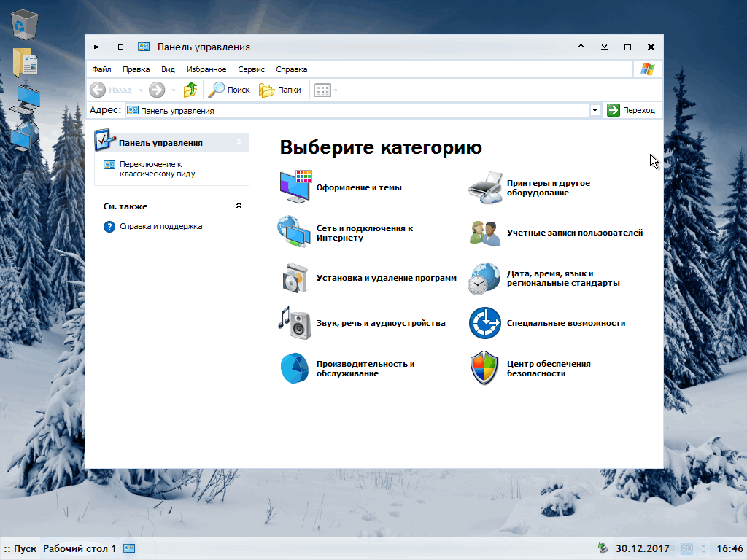Image resolution: width=747 pixels, height=560 pixels.
Task: Open Принтеры и другое оборудование text link
Action: coord(549,187)
